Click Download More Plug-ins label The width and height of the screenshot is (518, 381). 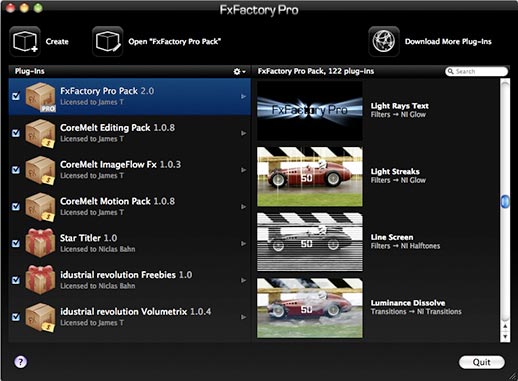click(448, 42)
